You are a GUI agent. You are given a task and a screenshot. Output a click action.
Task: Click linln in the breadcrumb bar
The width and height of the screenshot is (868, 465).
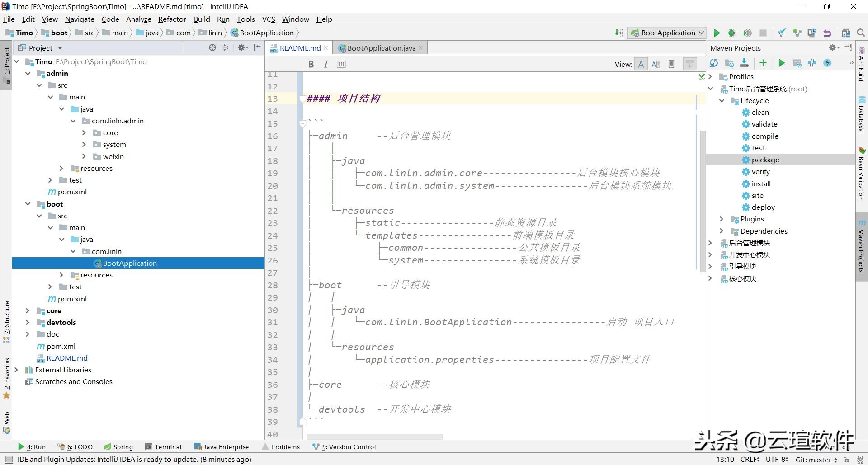(x=215, y=33)
